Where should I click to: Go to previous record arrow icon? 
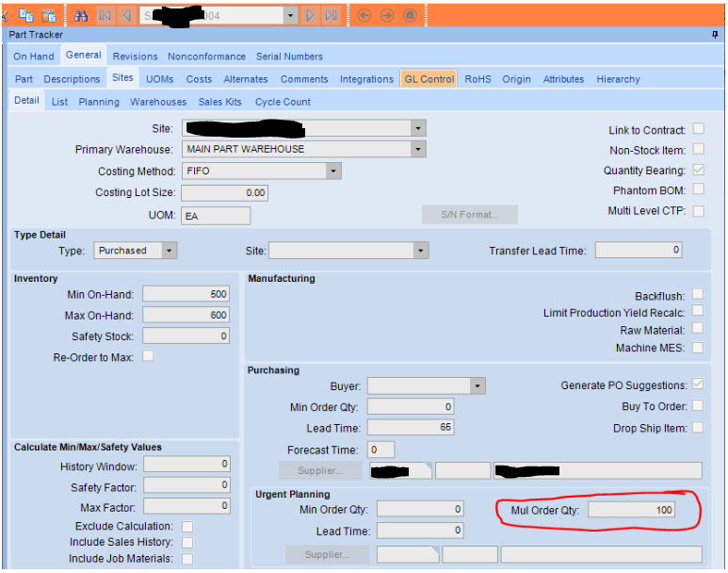pyautogui.click(x=126, y=16)
